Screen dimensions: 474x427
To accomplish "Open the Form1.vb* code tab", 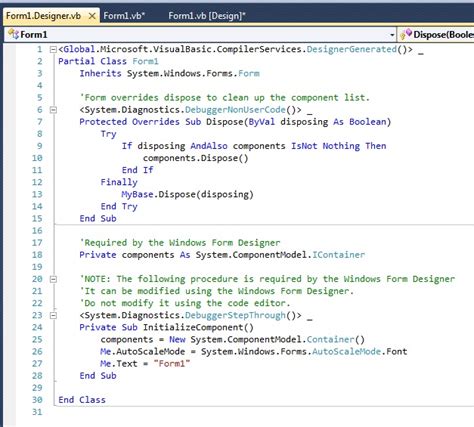I will pyautogui.click(x=124, y=16).
